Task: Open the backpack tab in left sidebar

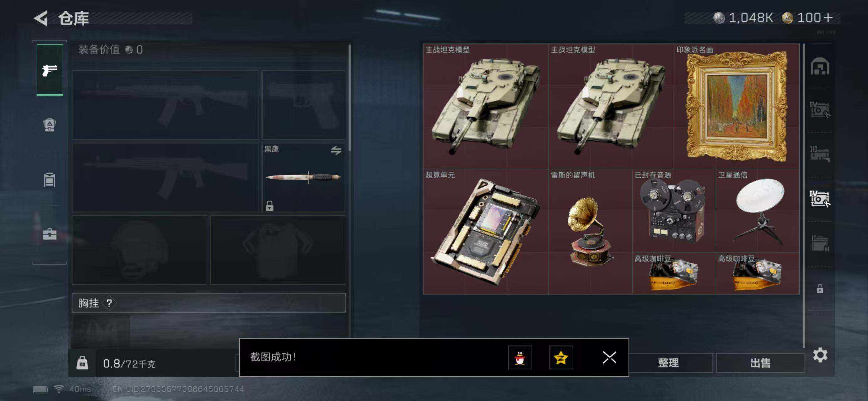Action: click(50, 125)
